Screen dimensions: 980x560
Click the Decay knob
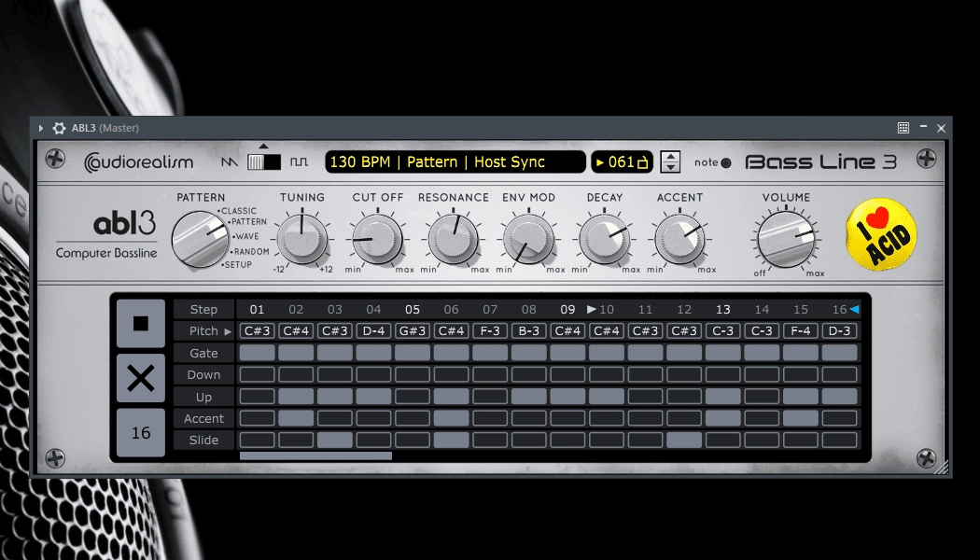[x=605, y=239]
